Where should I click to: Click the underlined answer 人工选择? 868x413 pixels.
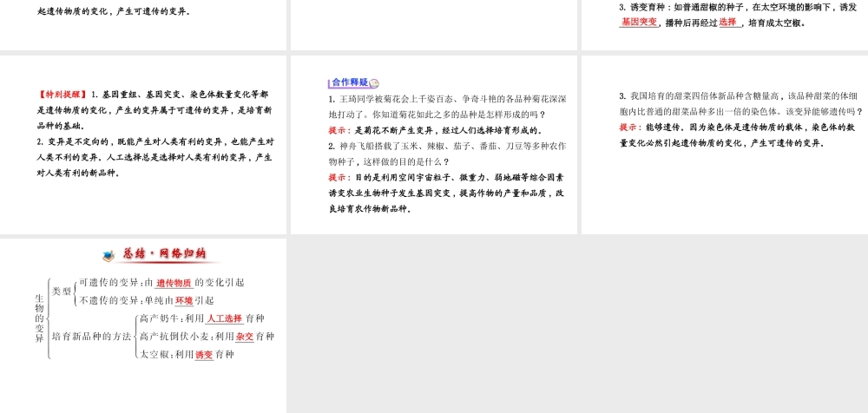point(224,318)
